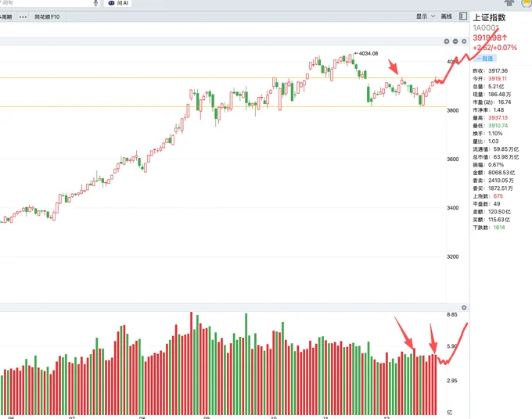The width and height of the screenshot is (532, 419).
Task: Click the 现量 186.48万 row
Action: coord(491,95)
